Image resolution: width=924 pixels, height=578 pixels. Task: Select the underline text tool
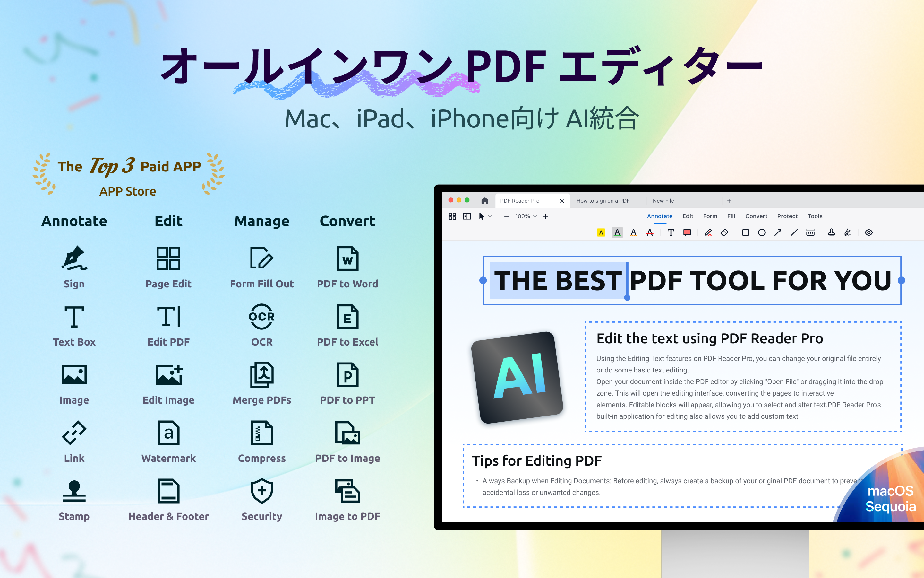617,232
